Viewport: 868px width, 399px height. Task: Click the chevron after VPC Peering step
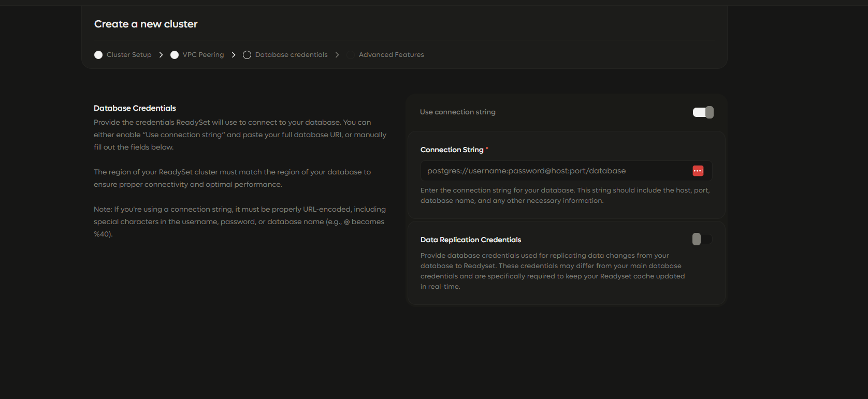[x=234, y=55]
